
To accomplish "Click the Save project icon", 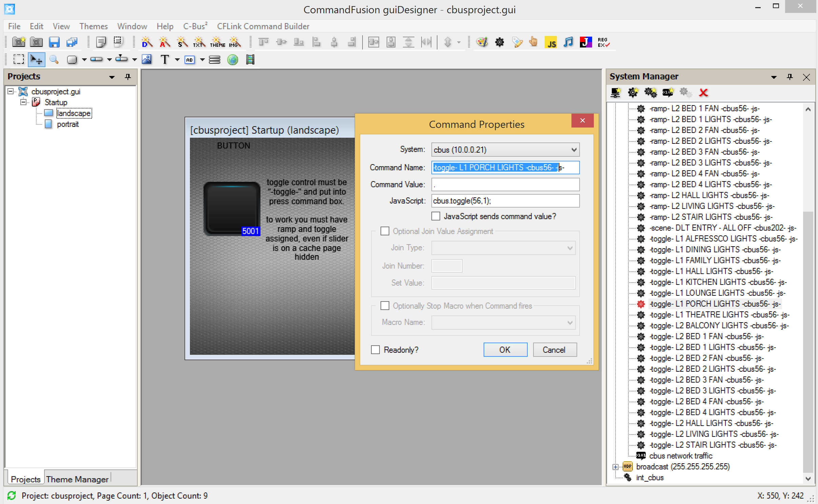I will tap(54, 42).
